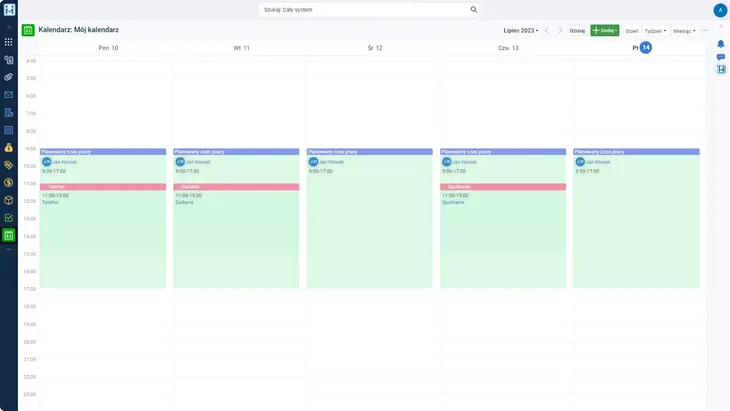Open the Dodaj dropdown button

604,31
